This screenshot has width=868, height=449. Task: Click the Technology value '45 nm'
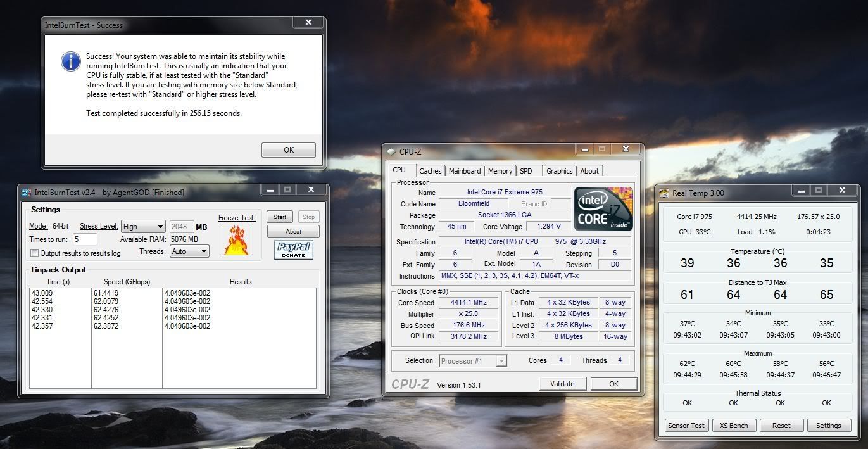click(456, 227)
